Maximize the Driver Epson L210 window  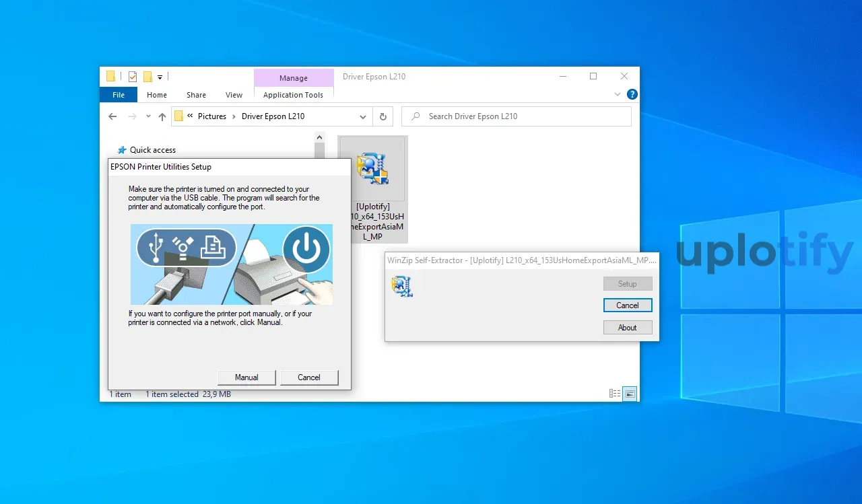pyautogui.click(x=593, y=77)
